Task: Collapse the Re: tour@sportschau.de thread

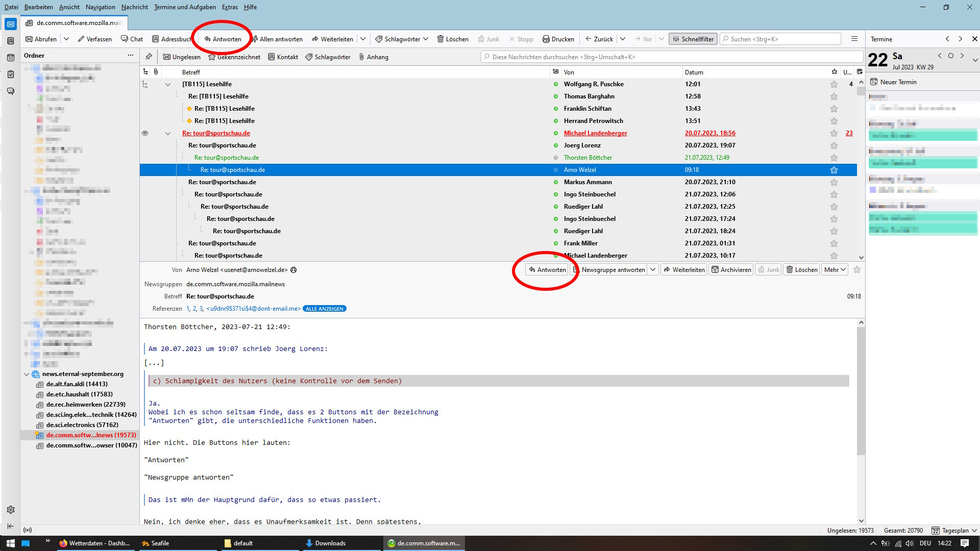Action: click(x=168, y=133)
